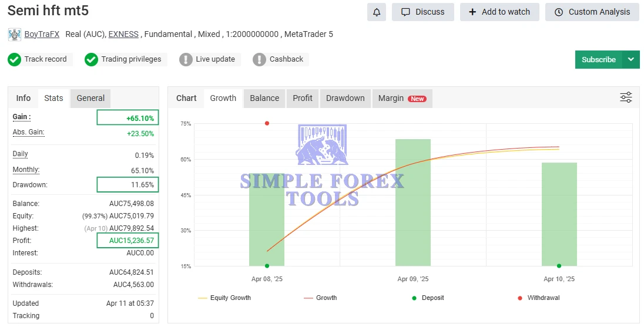Viewport: 644px width, 334px height.
Task: Click the notification bell icon
Action: 376,12
